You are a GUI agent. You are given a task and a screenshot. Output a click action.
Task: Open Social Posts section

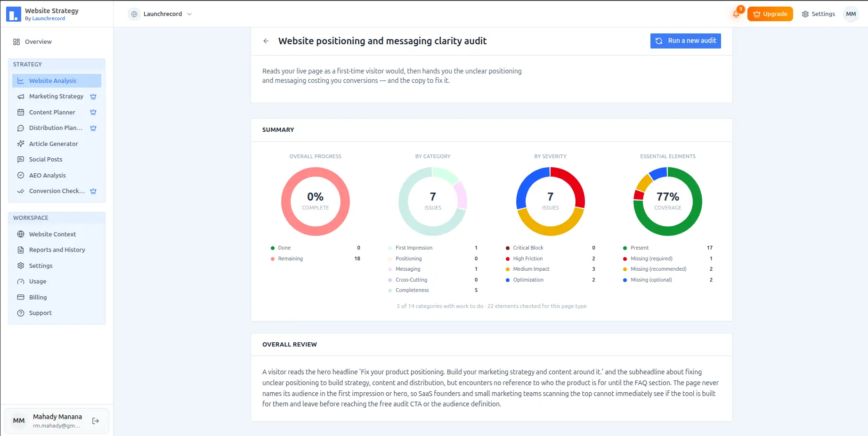(57, 160)
